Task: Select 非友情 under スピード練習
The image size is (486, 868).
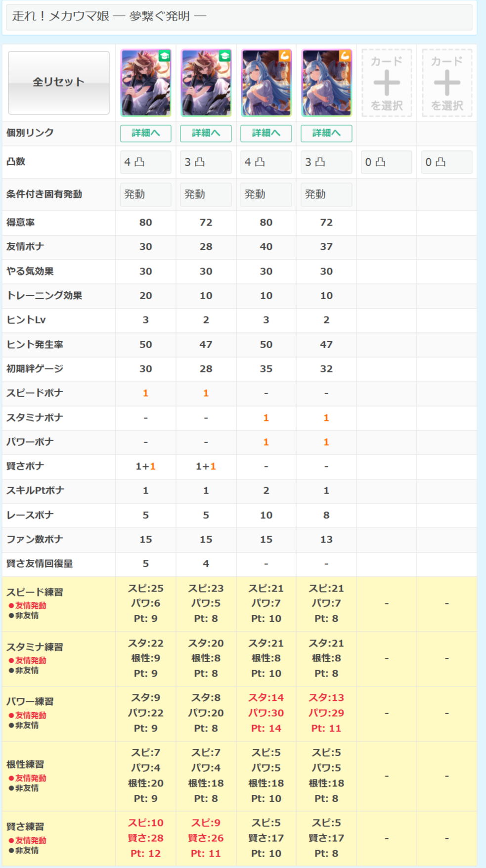Action: coord(23,616)
